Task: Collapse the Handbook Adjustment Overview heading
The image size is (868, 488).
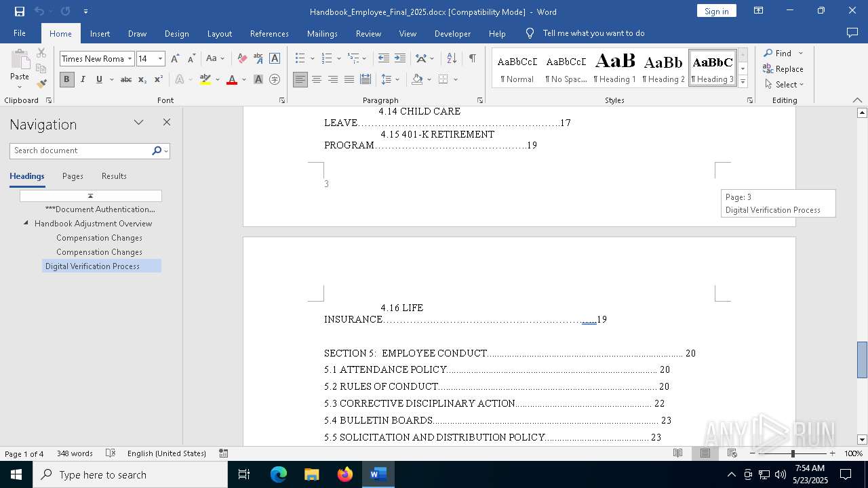Action: tap(26, 223)
